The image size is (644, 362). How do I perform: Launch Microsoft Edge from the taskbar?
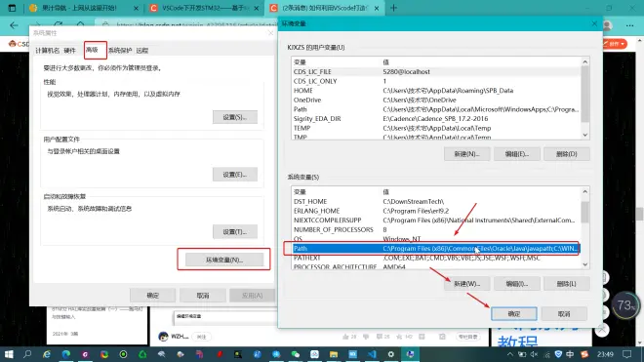click(x=66, y=354)
